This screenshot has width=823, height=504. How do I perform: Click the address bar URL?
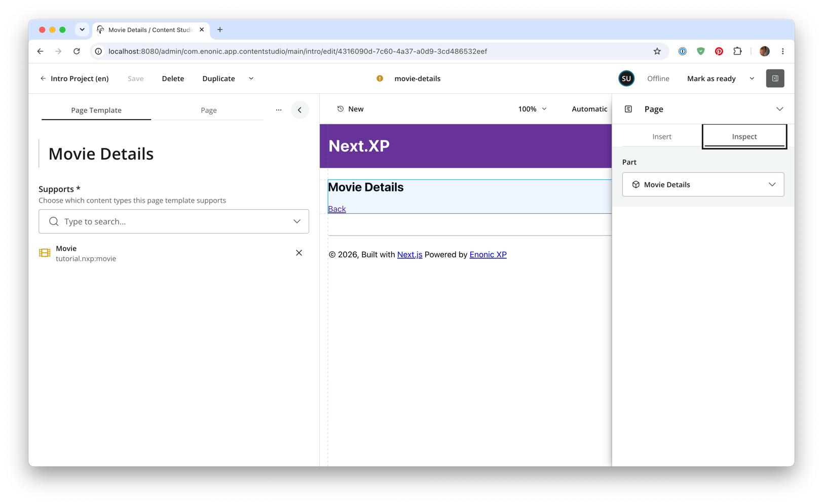pos(297,51)
